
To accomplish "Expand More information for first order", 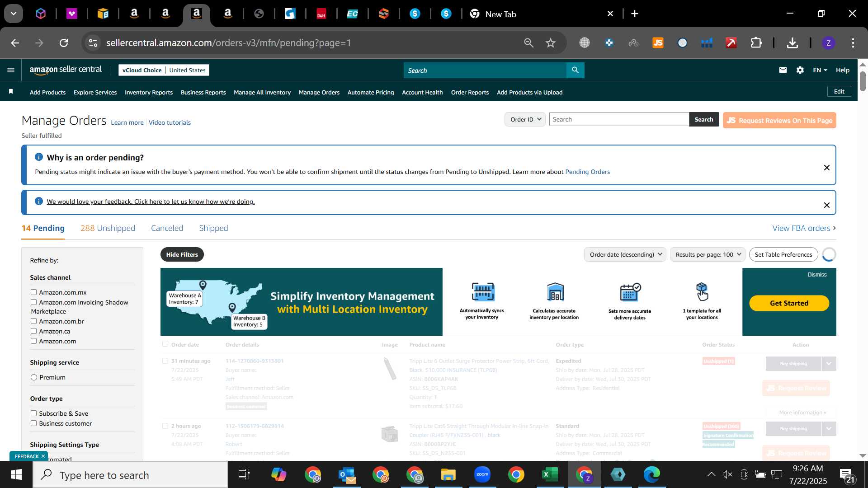I will pyautogui.click(x=802, y=413).
